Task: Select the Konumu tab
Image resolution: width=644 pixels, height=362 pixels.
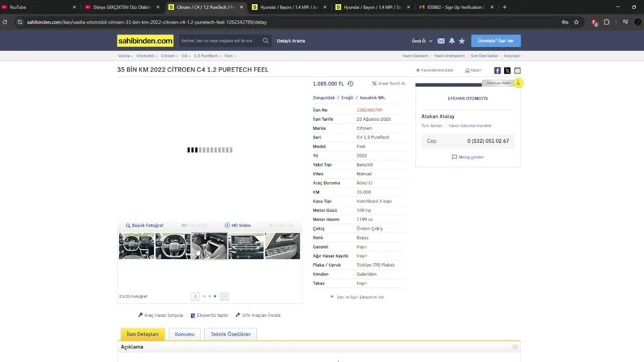Action: pyautogui.click(x=185, y=334)
